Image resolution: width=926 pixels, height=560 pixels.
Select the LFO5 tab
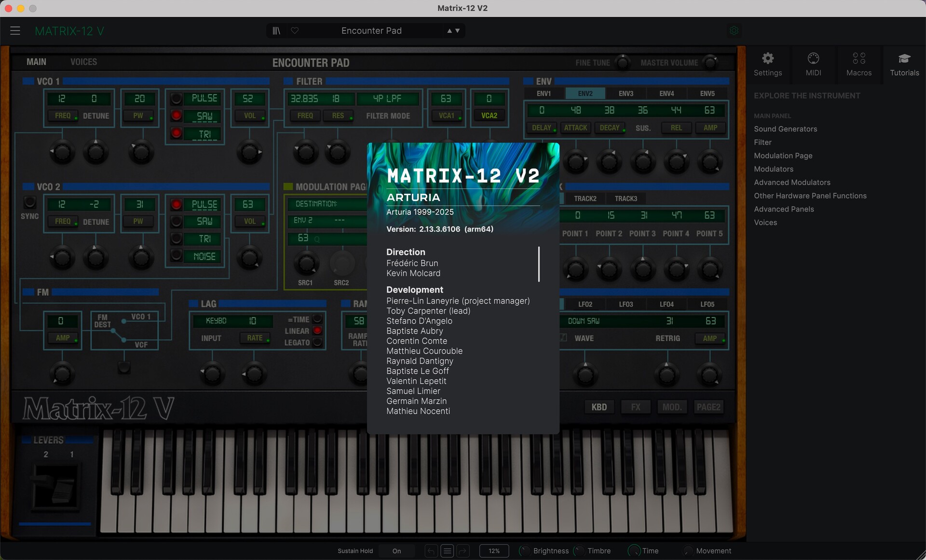pos(707,304)
